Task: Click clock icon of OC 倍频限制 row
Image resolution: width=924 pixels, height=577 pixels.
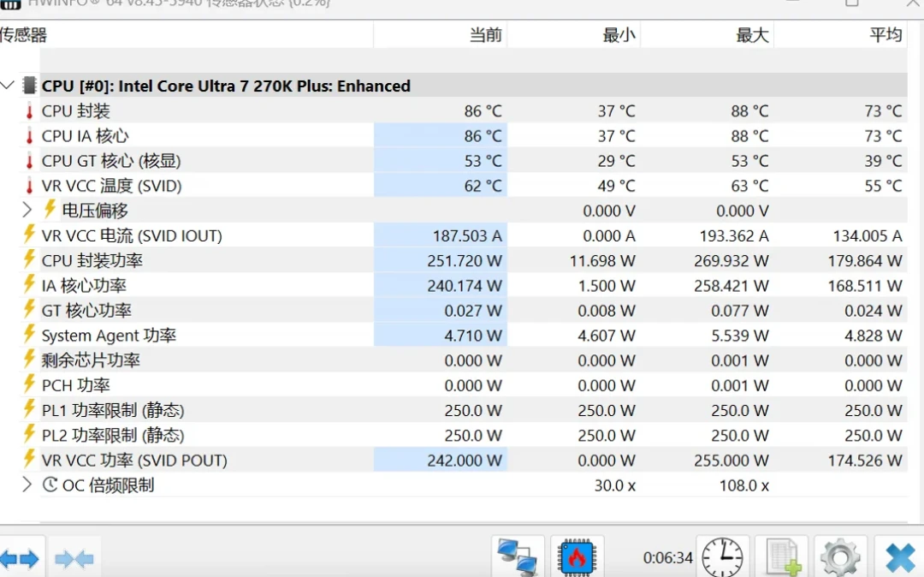Action: tap(50, 485)
